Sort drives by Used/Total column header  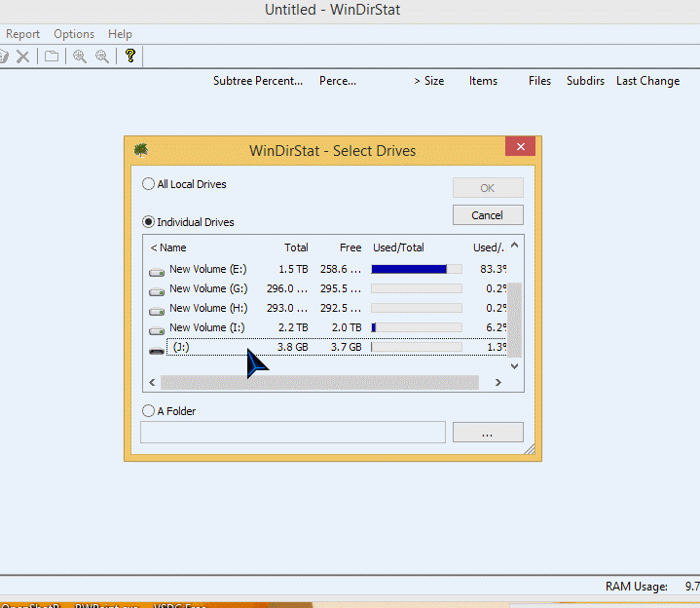tap(398, 247)
